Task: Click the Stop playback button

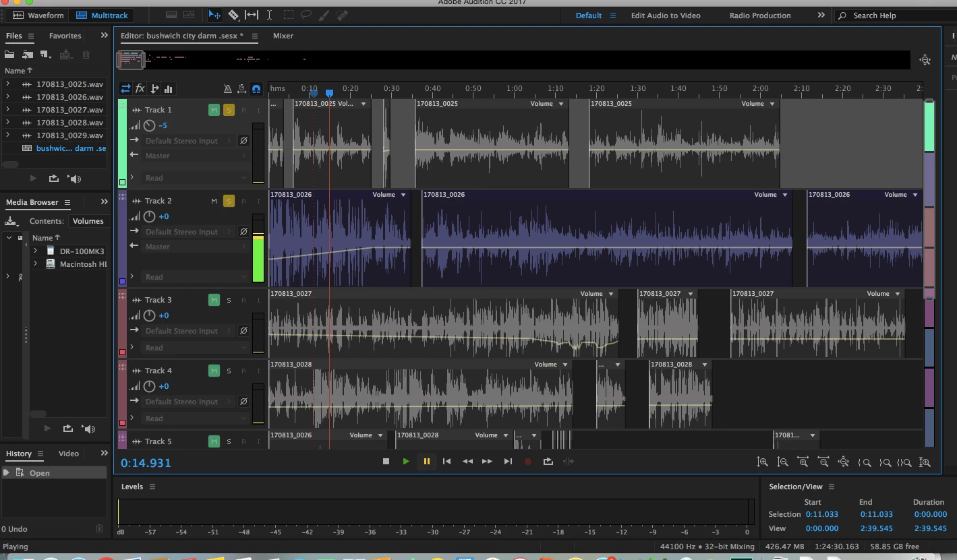Action: click(x=386, y=462)
